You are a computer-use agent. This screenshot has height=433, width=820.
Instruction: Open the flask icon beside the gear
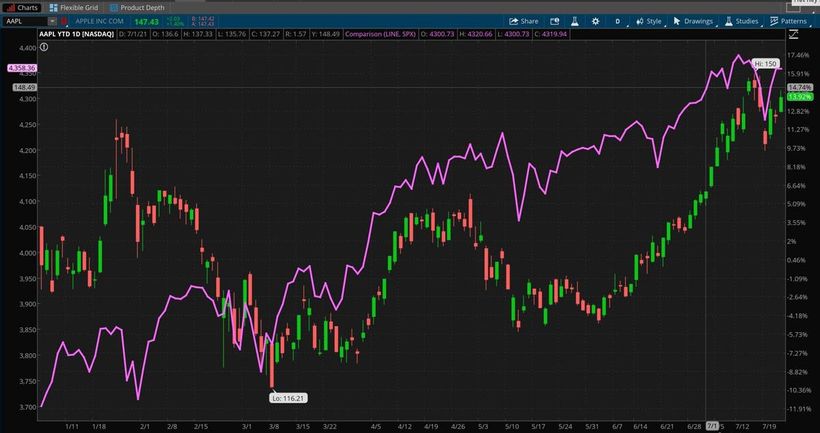click(575, 21)
